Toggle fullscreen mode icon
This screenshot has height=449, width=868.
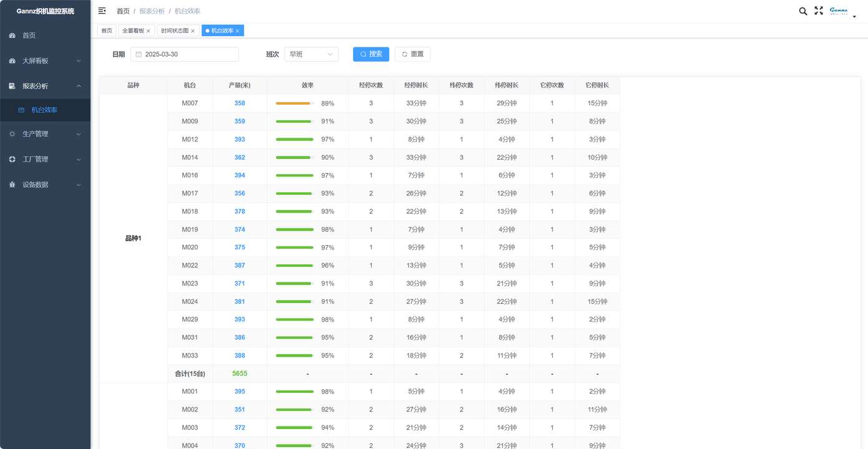pos(819,11)
